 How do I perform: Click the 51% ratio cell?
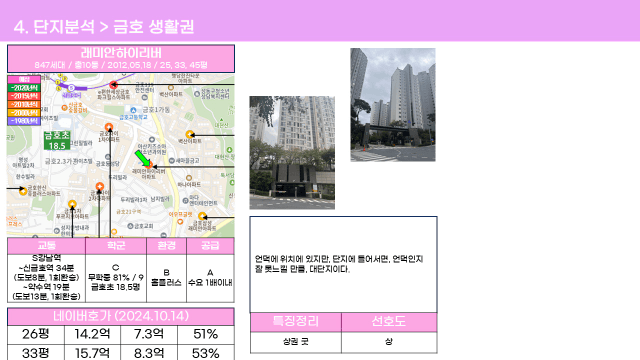click(206, 334)
